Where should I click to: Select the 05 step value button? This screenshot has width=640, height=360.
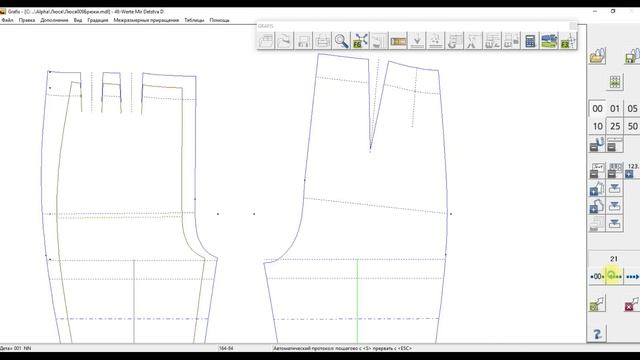tap(632, 109)
